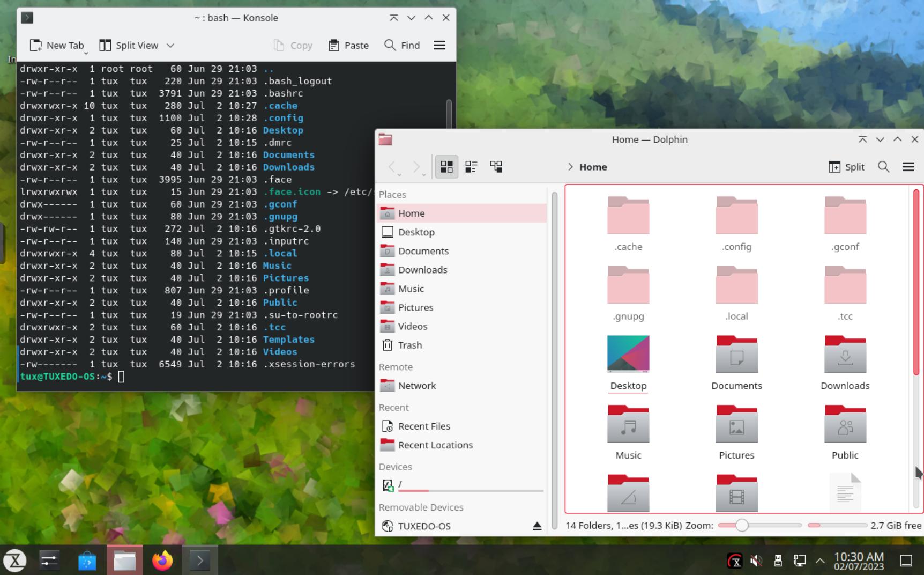Open New Tab in Konsole
924x575 pixels.
[57, 45]
